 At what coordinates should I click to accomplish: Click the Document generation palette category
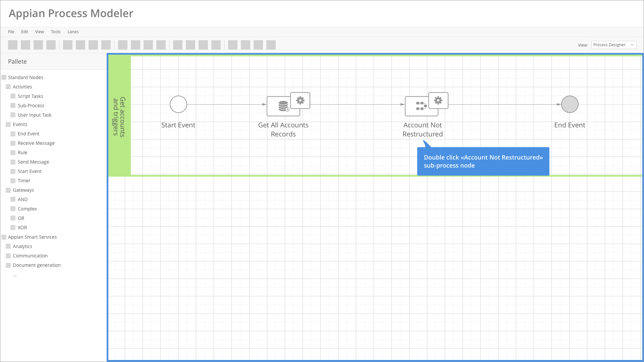point(37,265)
